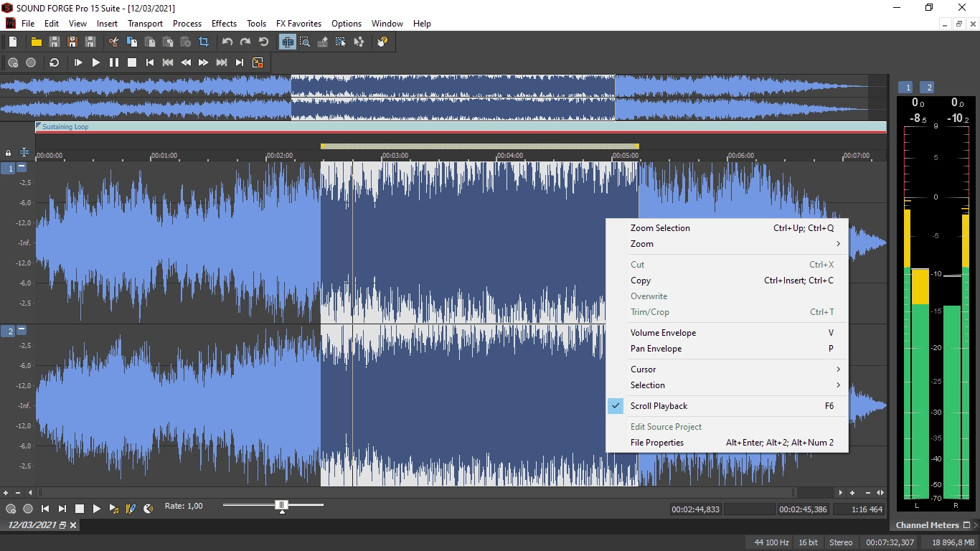980x551 pixels.
Task: Choose Zoom Selection from the context menu
Action: tap(727, 228)
